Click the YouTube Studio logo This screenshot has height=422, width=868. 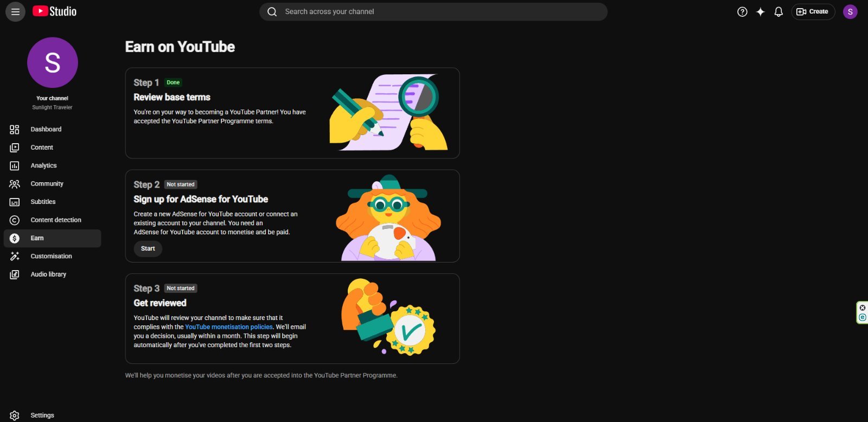click(x=54, y=11)
